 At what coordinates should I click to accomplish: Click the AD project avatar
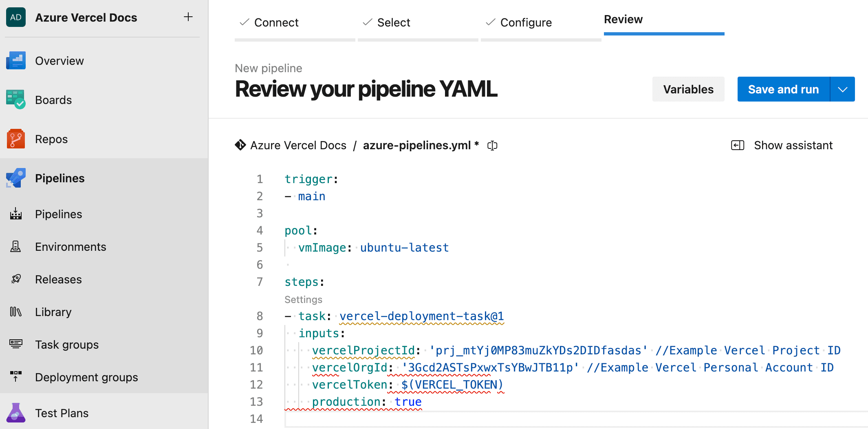(x=15, y=17)
